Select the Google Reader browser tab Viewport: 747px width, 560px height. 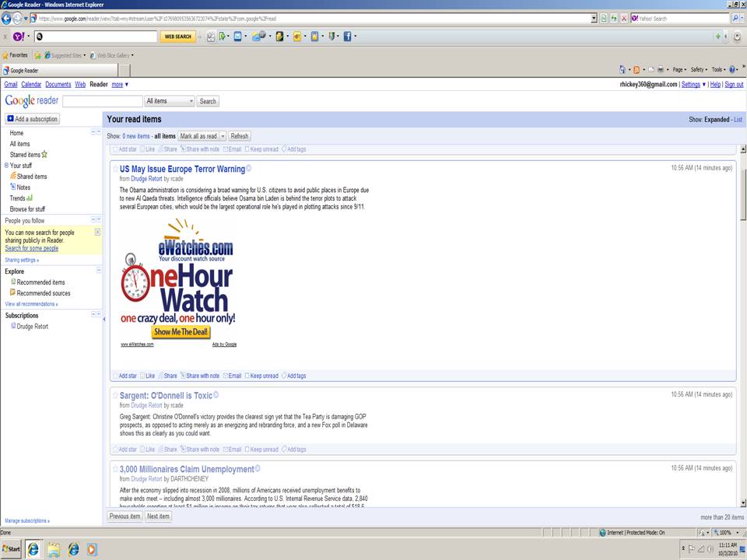59,71
